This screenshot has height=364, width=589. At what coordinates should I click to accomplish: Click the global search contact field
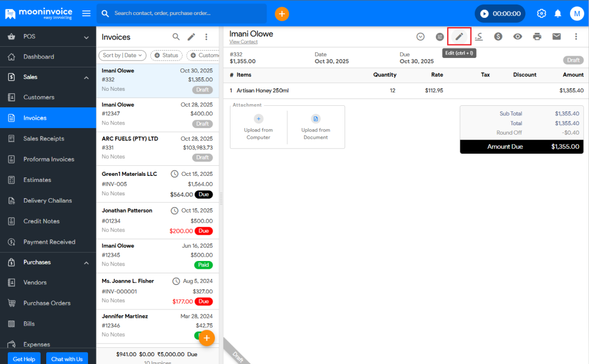click(x=184, y=13)
